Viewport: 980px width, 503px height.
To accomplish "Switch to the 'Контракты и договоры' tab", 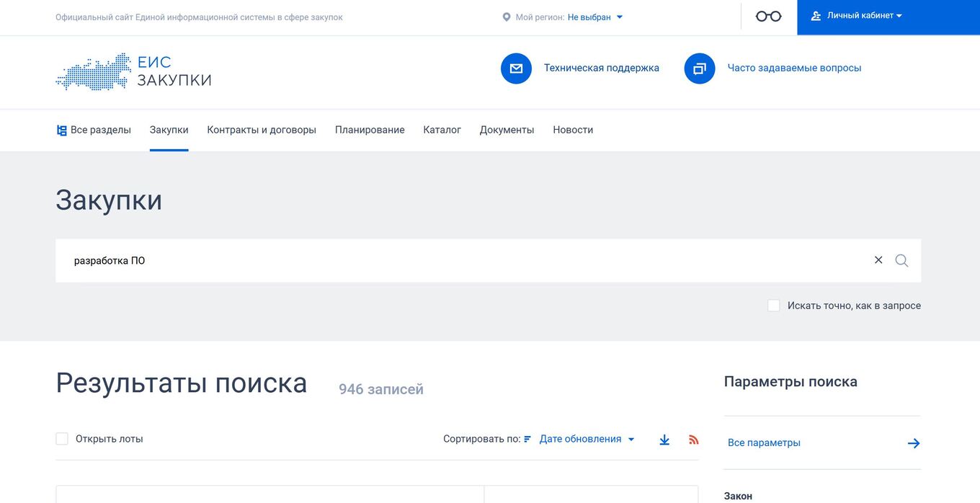I will point(262,130).
